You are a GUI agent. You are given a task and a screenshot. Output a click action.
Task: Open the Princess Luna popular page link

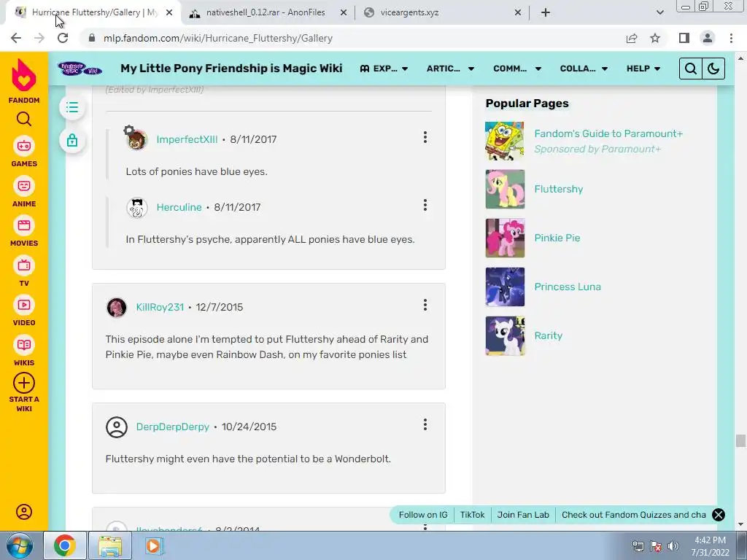tap(568, 287)
